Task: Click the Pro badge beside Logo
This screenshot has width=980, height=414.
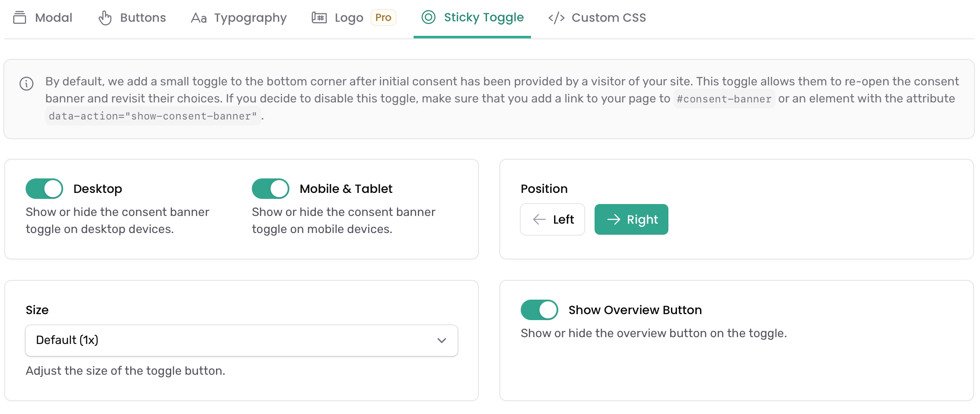Action: tap(383, 17)
